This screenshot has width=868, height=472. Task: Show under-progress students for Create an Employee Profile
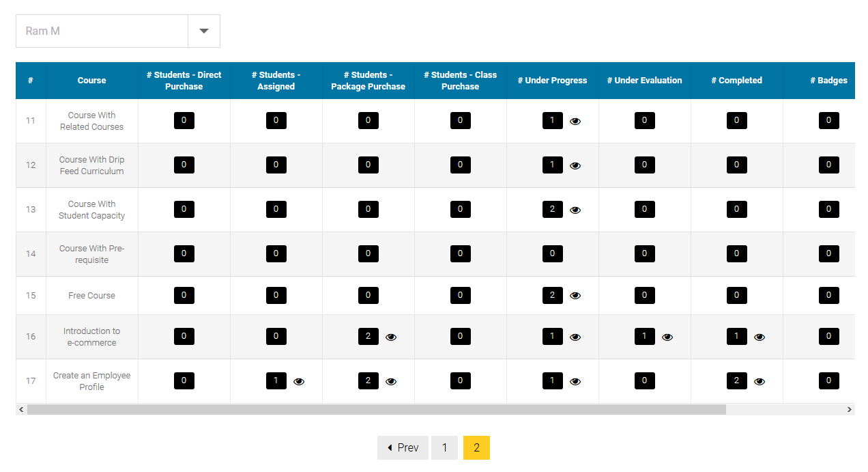pos(575,381)
